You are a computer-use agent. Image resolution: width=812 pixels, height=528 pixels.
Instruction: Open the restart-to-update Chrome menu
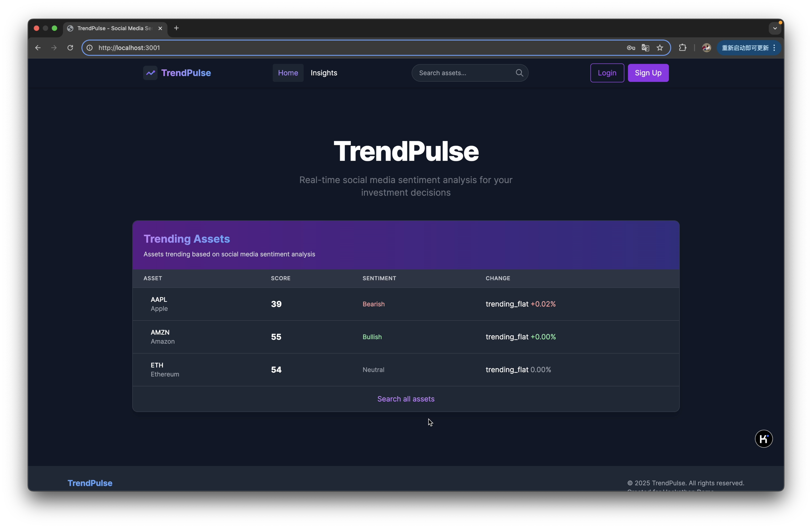[x=748, y=48]
